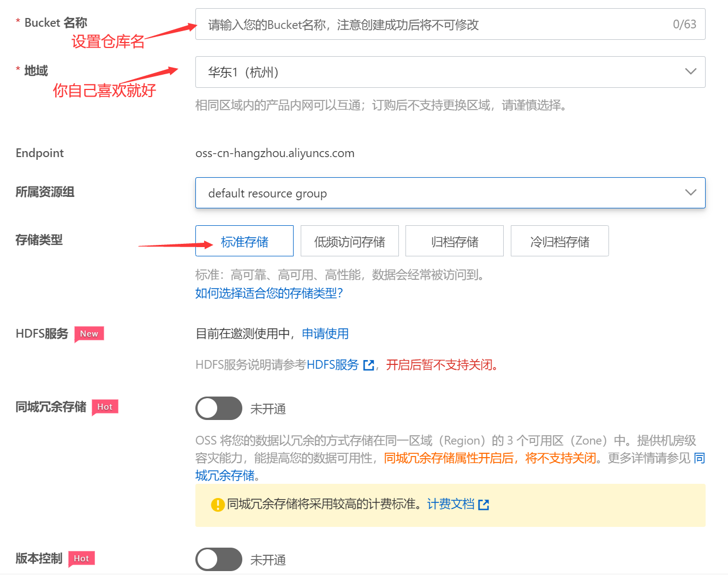Click the 未开通 status next to 同城冗余存储 switch
728x576 pixels.
click(268, 409)
